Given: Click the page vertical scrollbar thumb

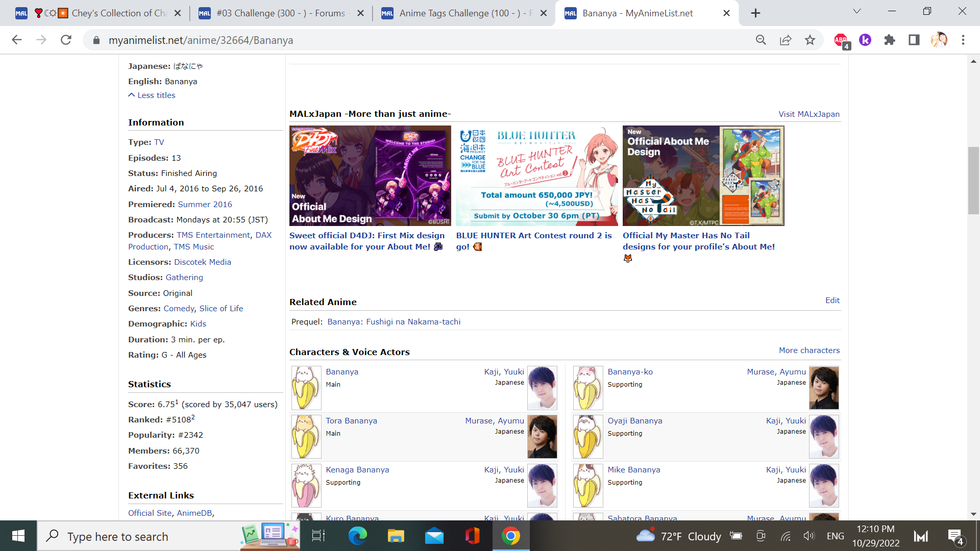Looking at the screenshot, I should click(973, 180).
